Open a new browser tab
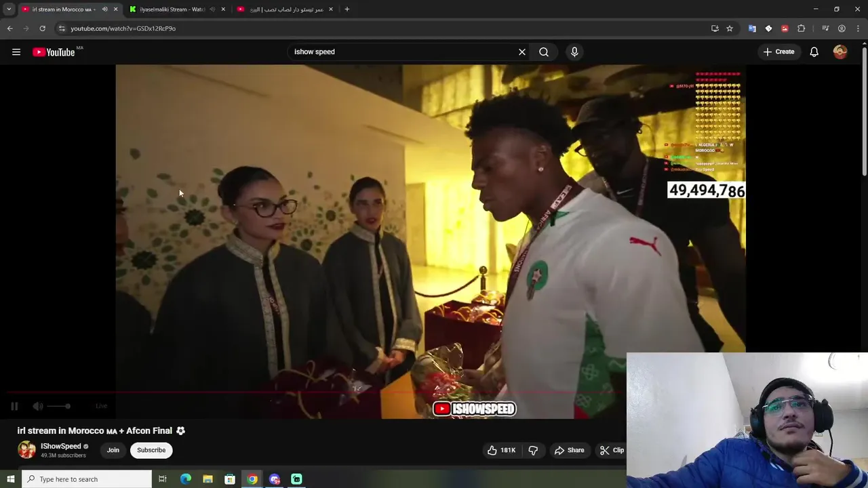This screenshot has width=868, height=488. (347, 9)
